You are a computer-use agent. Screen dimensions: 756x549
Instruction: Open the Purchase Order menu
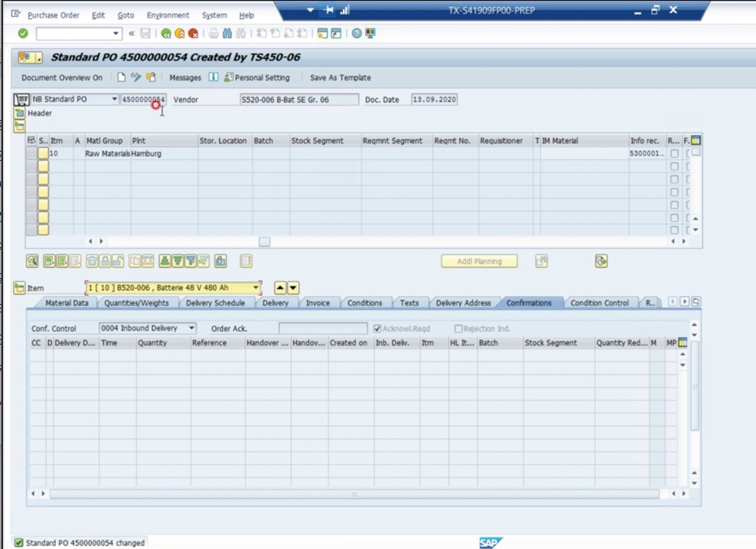tap(54, 15)
